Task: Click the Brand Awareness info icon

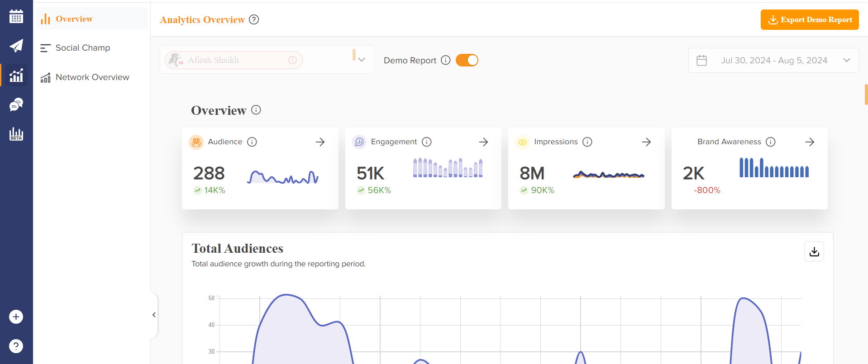Action: coord(771,142)
